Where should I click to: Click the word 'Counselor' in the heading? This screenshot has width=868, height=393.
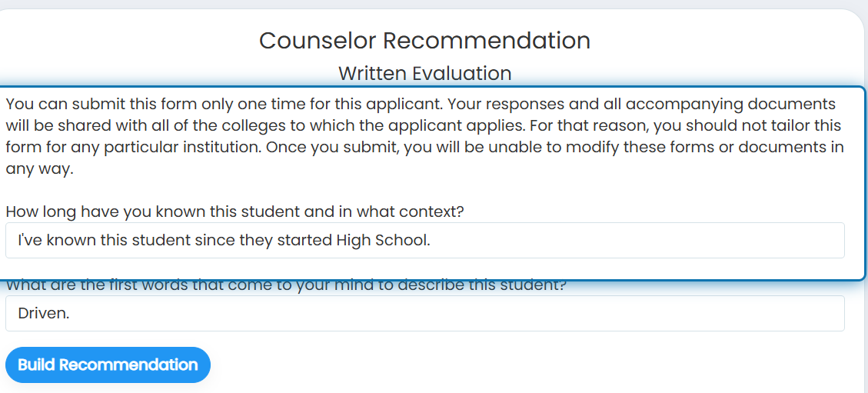click(x=318, y=41)
